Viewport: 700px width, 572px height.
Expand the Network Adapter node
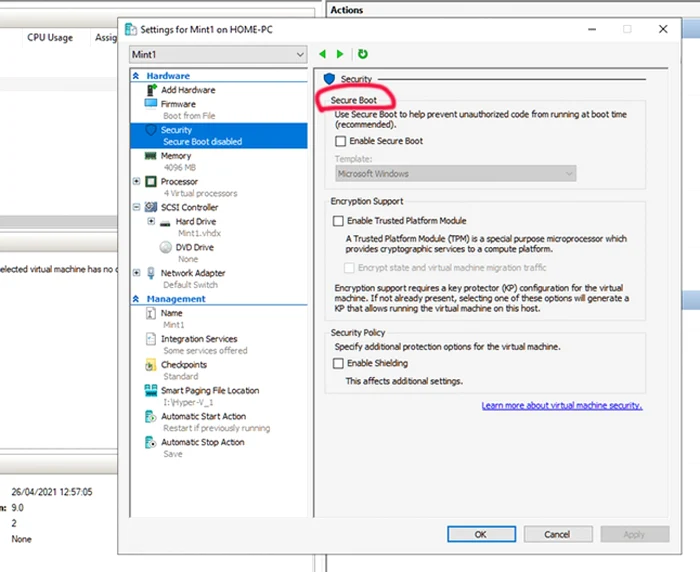point(137,273)
